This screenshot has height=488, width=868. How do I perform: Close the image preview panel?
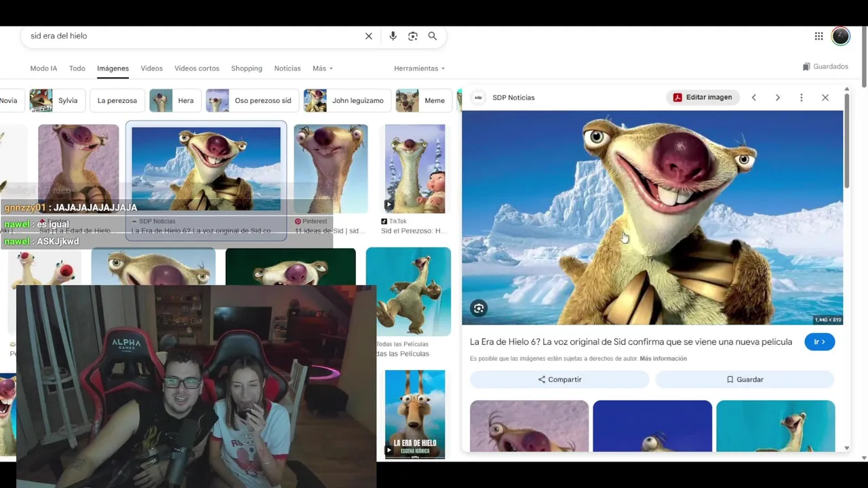pyautogui.click(x=825, y=98)
